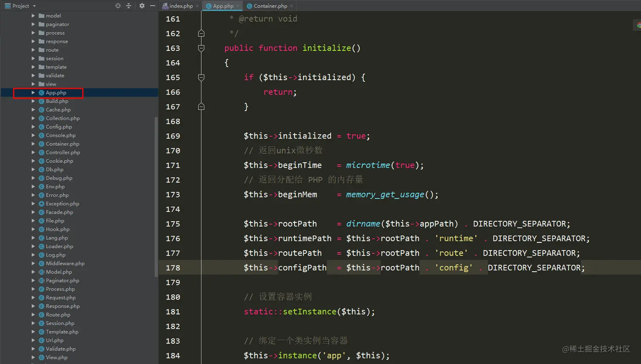The image size is (641, 364).
Task: Click the Console.php class icon
Action: [x=42, y=135]
